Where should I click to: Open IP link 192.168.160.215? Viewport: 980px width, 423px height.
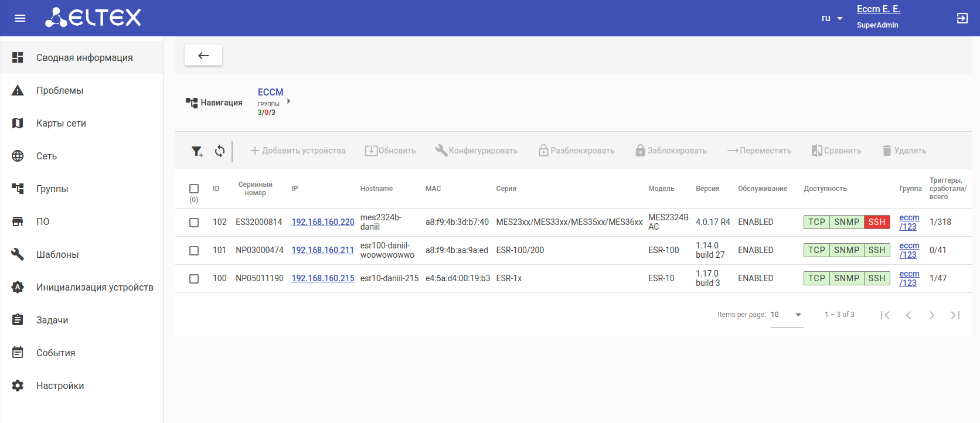pos(323,278)
